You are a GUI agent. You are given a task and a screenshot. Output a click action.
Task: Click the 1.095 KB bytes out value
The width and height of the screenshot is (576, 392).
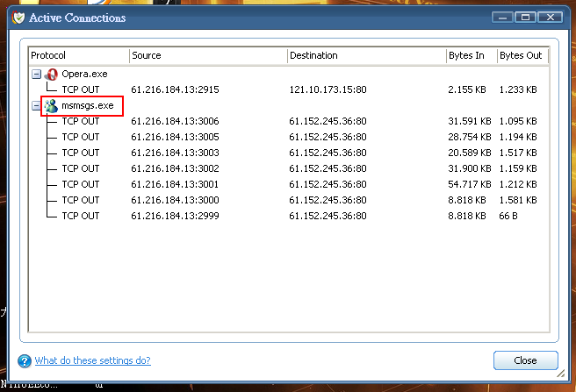[518, 121]
